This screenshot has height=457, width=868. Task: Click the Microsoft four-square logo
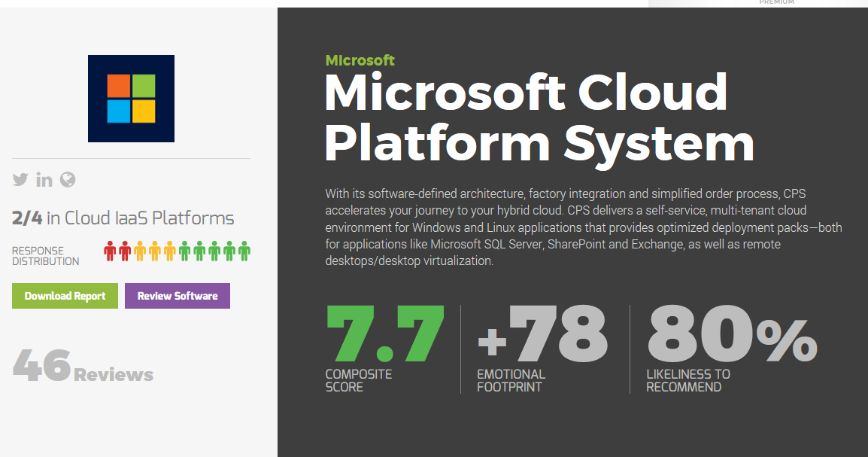click(131, 99)
